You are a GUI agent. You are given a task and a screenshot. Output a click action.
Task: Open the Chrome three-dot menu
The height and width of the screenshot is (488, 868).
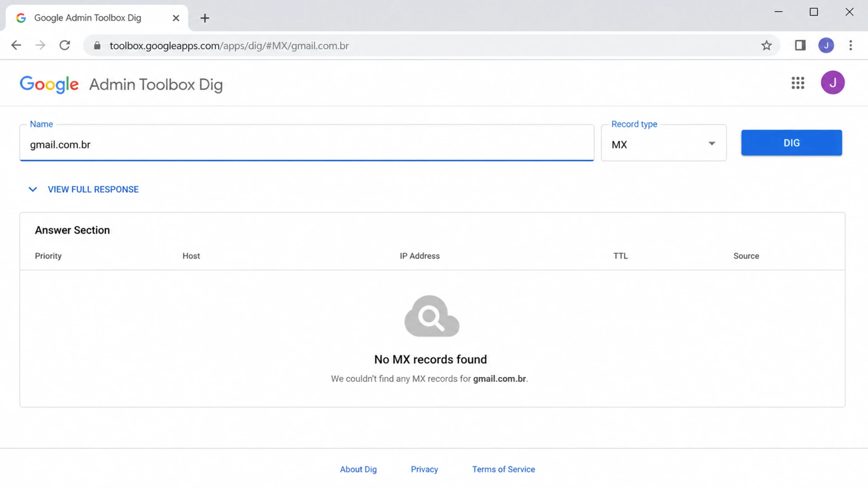[850, 45]
